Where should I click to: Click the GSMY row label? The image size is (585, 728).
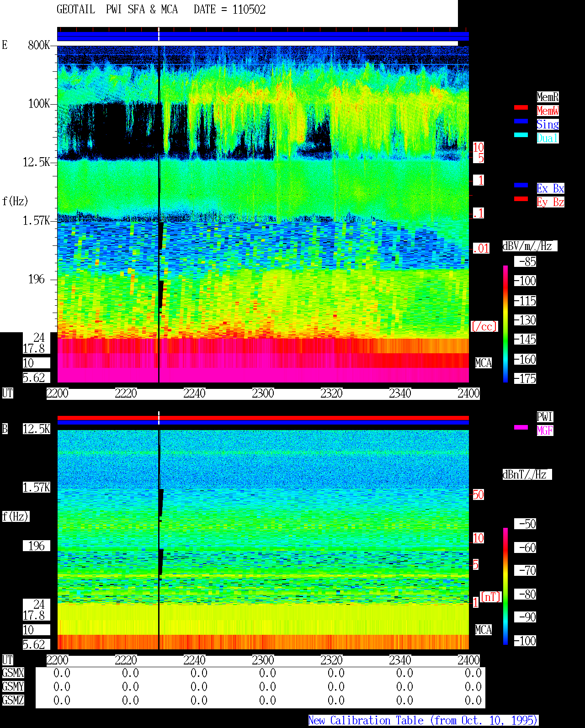coord(13,686)
